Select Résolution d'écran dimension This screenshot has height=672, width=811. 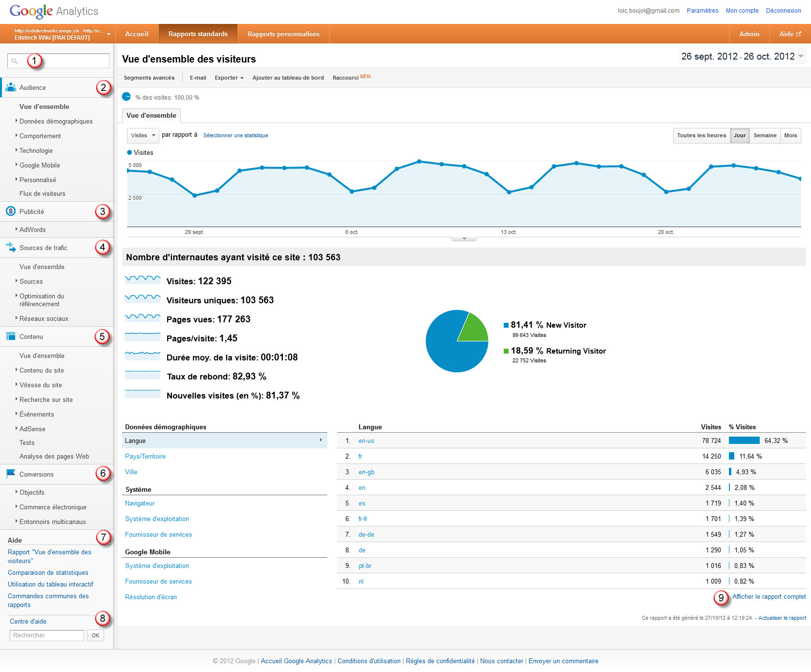pyautogui.click(x=151, y=597)
